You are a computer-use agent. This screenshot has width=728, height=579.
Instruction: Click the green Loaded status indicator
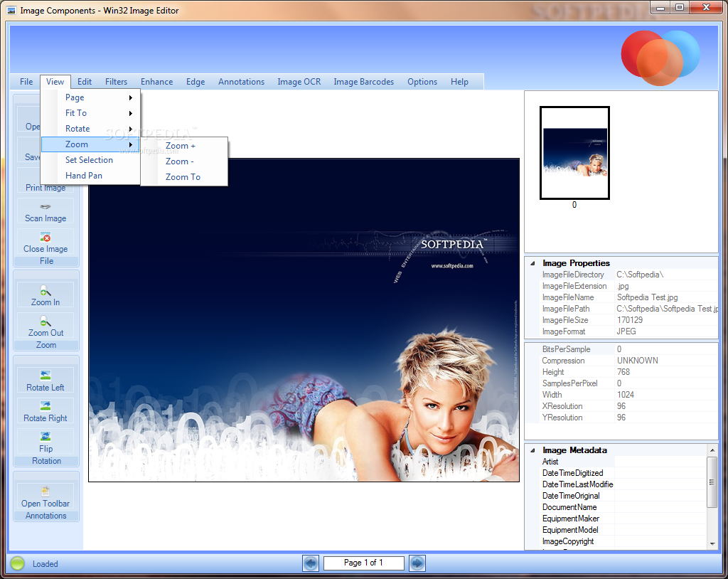click(18, 563)
